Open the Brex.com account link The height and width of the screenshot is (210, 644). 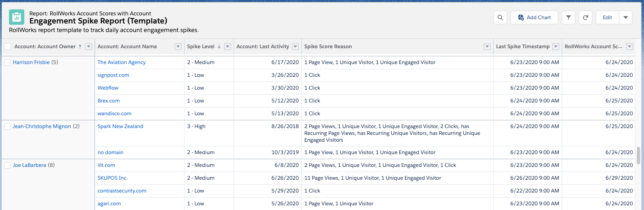[x=109, y=101]
